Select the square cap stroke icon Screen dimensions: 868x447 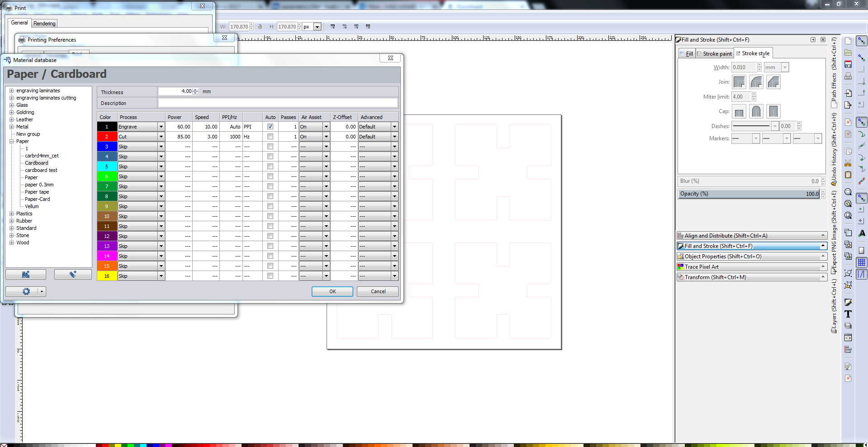point(773,111)
